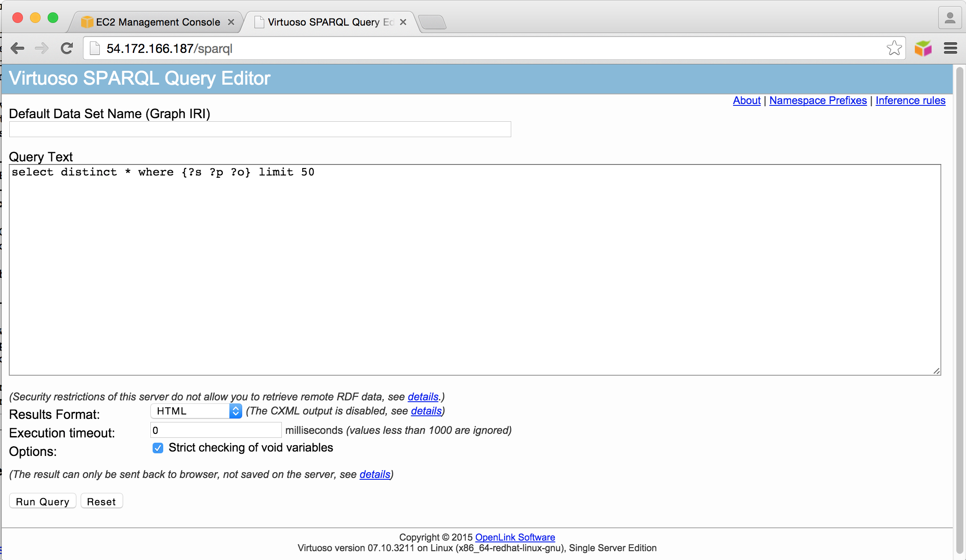Image resolution: width=966 pixels, height=560 pixels.
Task: Open the Results Format HTML dropdown
Action: [196, 411]
